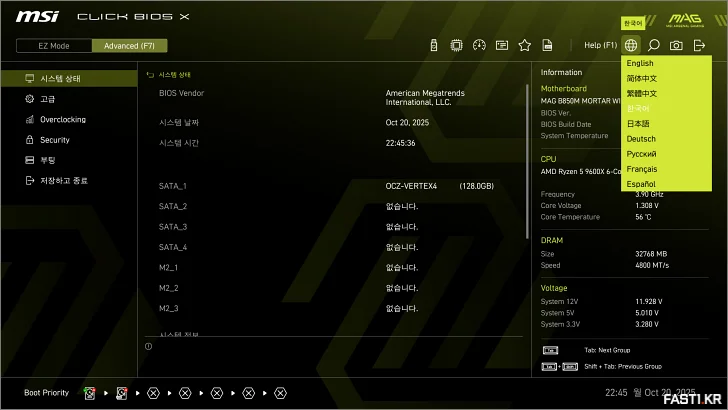
Task: Select third boot priority slot icon
Action: point(153,393)
